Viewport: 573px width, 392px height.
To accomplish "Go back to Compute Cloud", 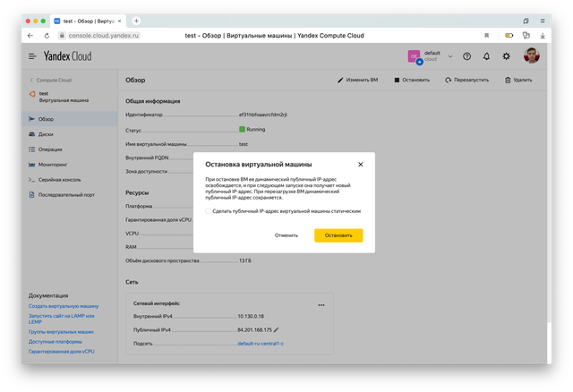I will click(52, 80).
